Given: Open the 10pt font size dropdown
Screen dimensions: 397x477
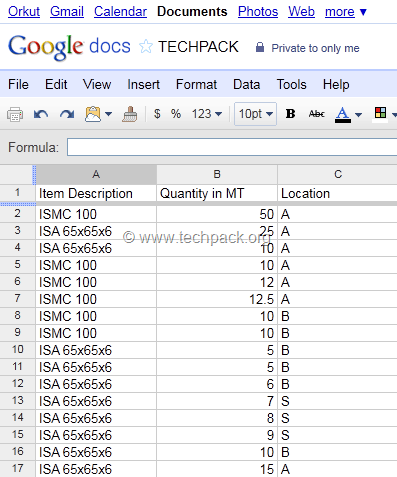Looking at the screenshot, I should [255, 114].
